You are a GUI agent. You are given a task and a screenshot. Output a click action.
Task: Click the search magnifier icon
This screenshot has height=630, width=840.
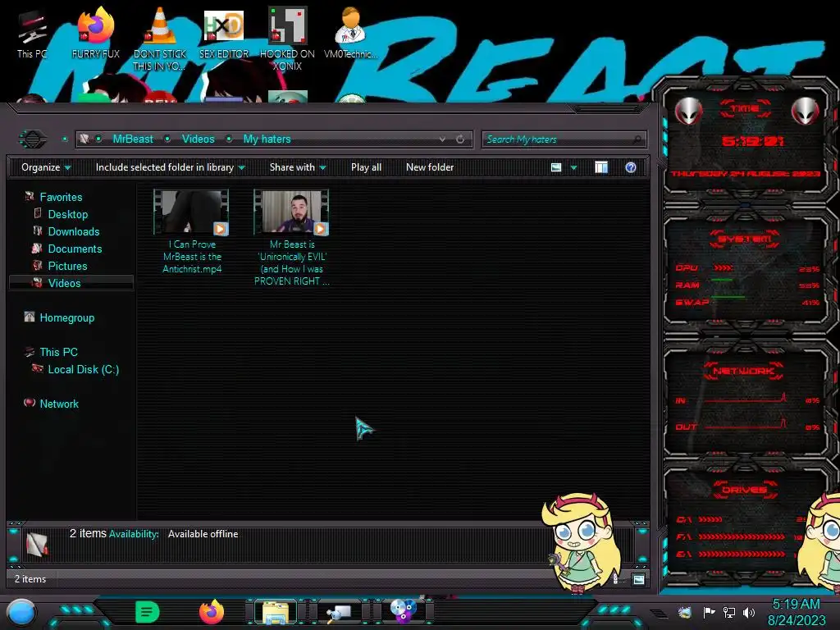[637, 139]
